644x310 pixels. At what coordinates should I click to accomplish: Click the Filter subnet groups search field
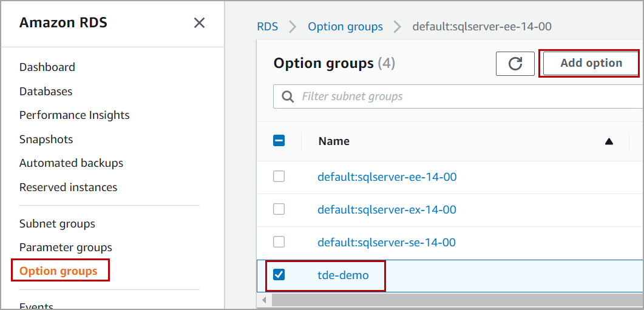point(461,96)
